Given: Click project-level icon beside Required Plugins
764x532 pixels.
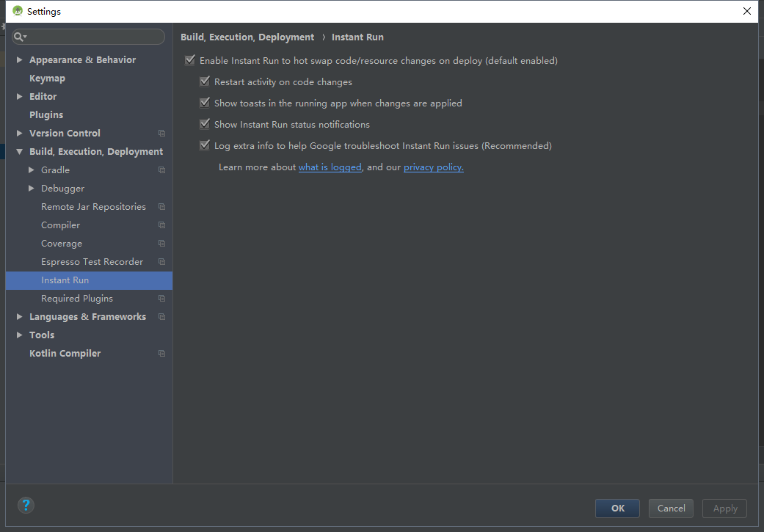Looking at the screenshot, I should (161, 299).
